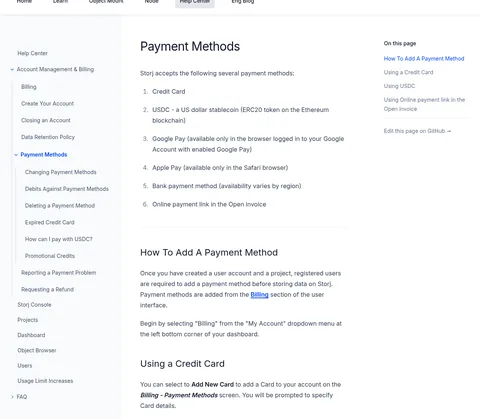Jump to Using Online payment link in On this page
Screen dimensions: 480x419
[x=424, y=104]
